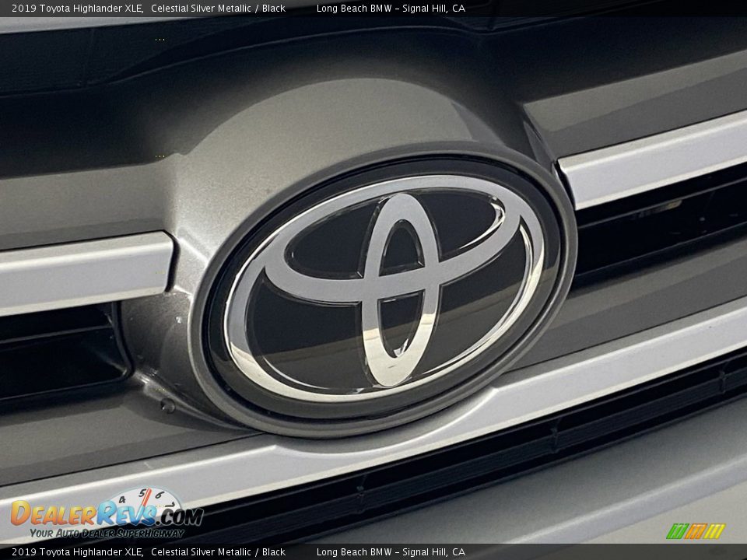Click the bottom caption '2019 Toyota Highlander XLE'
This screenshot has width=747, height=560.
pos(78,552)
